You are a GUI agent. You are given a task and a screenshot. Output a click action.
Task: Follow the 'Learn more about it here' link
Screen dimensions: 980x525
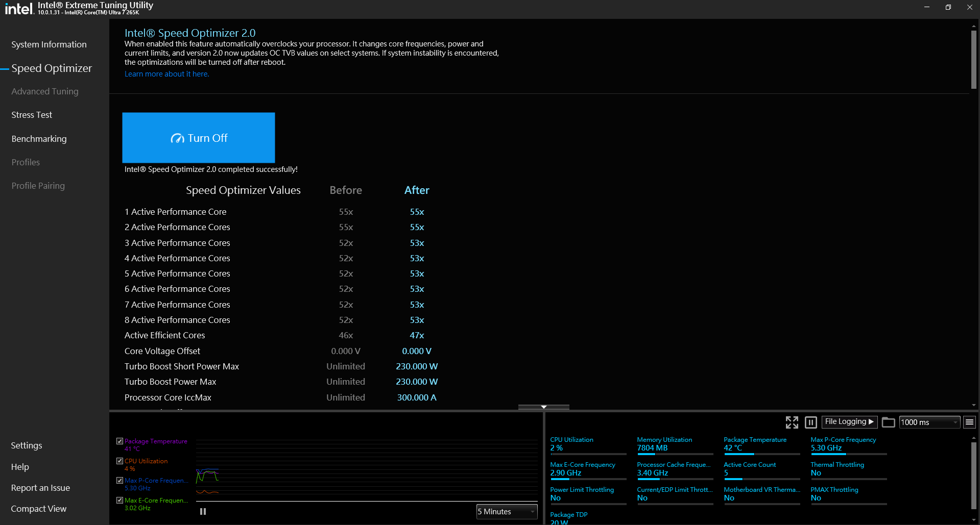(166, 74)
